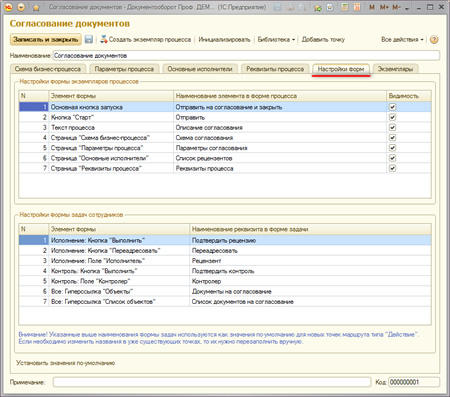450x397 pixels.
Task: Click the Инициализировать button
Action: click(224, 39)
